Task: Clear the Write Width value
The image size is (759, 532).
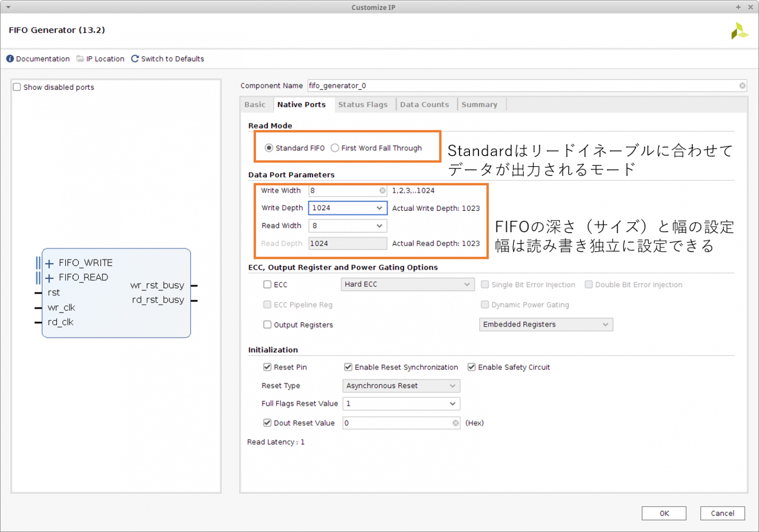Action: click(x=382, y=191)
